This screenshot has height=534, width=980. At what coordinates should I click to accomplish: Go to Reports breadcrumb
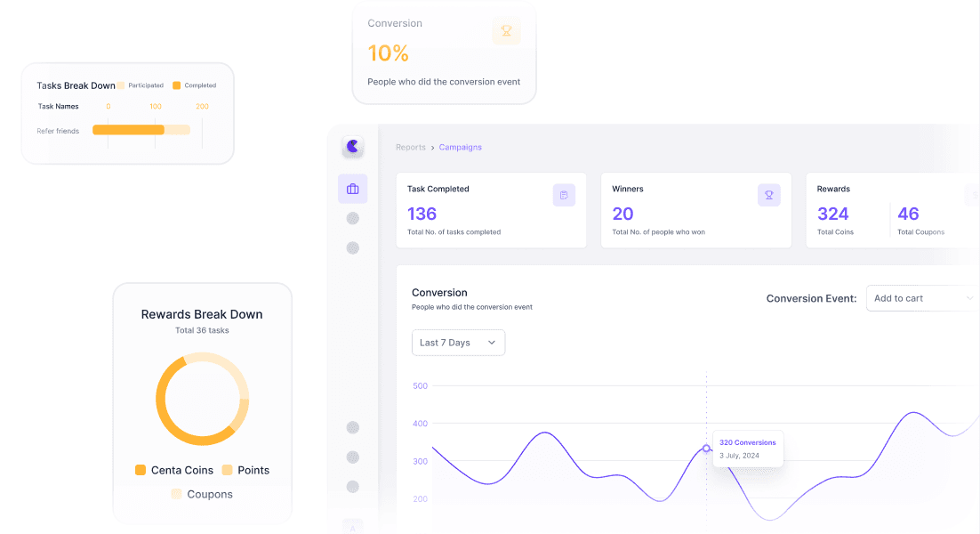tap(411, 148)
